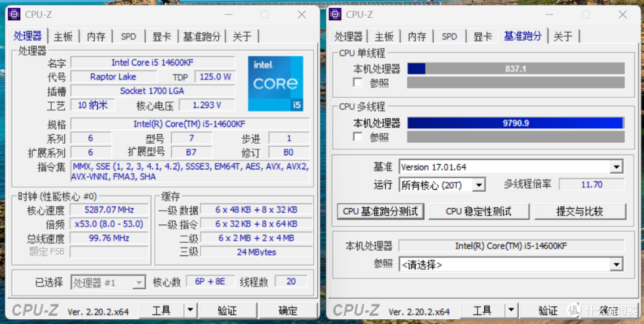Screen dimensions: 644x324
Task: Click 工具 button in left window
Action: pos(162,310)
